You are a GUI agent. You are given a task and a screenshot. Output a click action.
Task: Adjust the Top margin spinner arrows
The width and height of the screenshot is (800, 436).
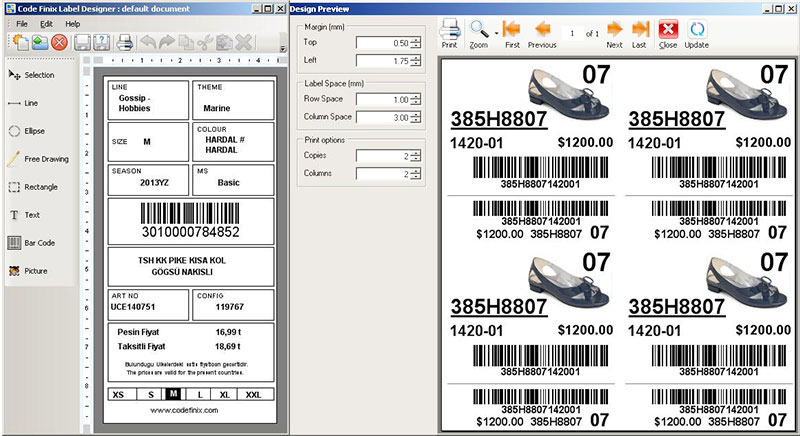coord(416,43)
